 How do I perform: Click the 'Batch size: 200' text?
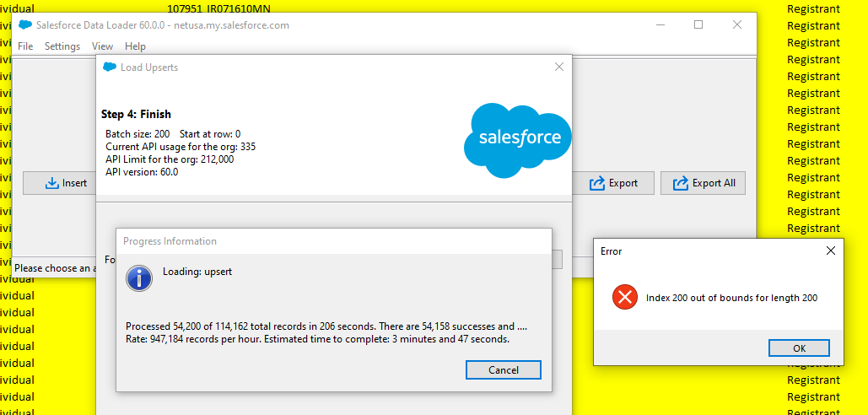137,134
